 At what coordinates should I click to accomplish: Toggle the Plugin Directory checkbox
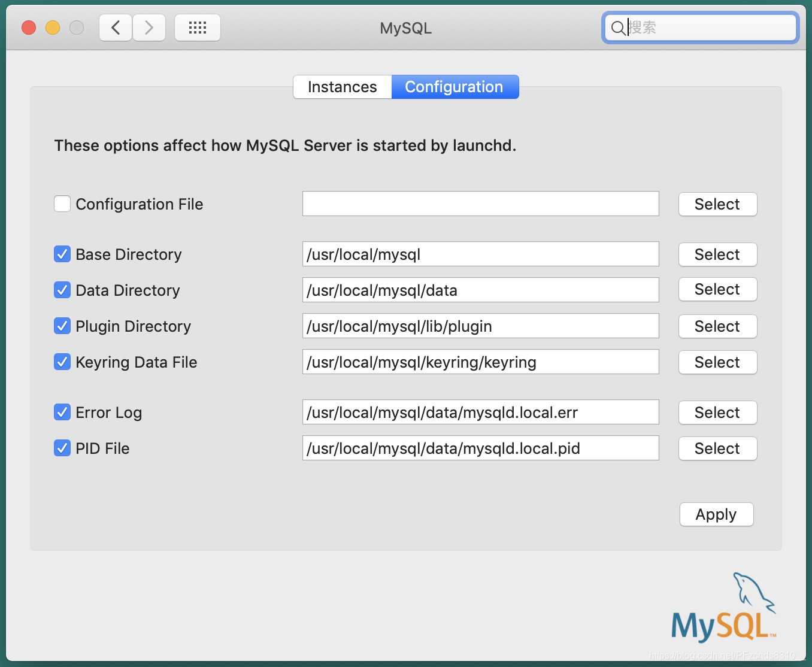tap(62, 326)
